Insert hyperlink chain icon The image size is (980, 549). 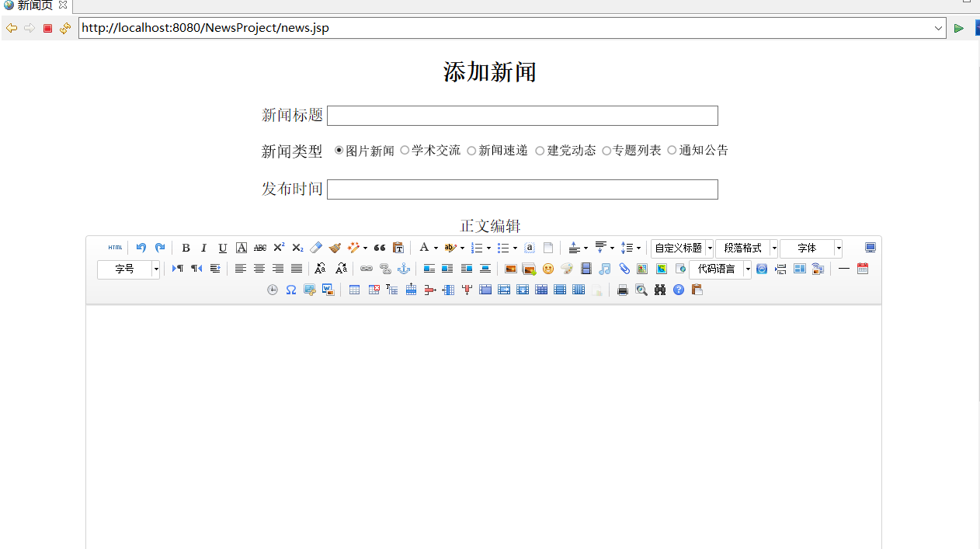tap(367, 269)
